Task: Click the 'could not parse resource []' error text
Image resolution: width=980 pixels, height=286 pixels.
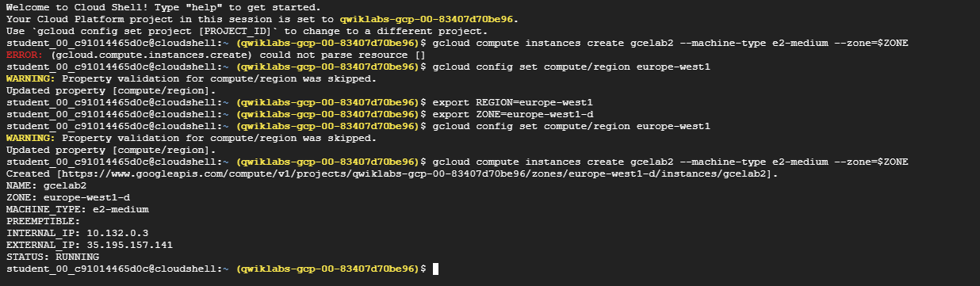Action: click(343, 55)
